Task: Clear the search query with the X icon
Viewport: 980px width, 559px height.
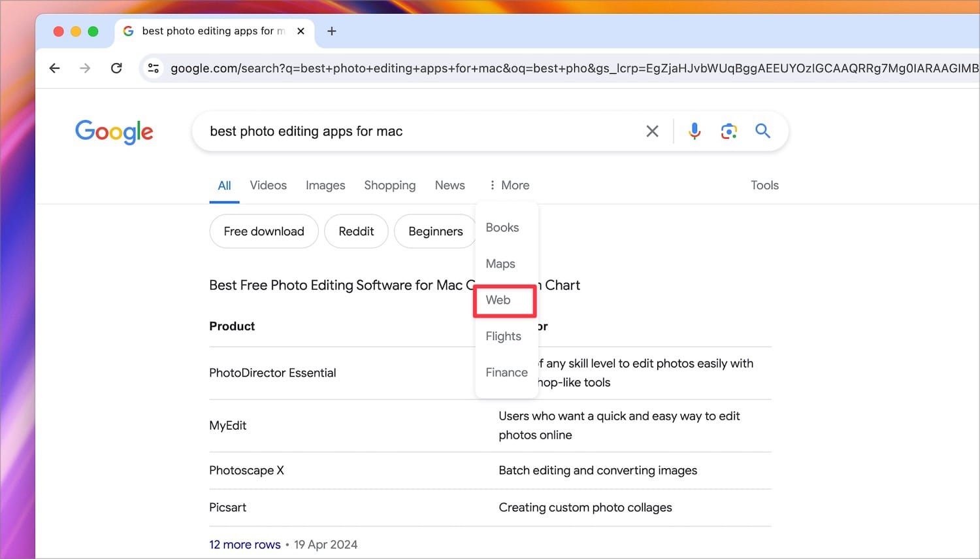Action: (x=652, y=131)
